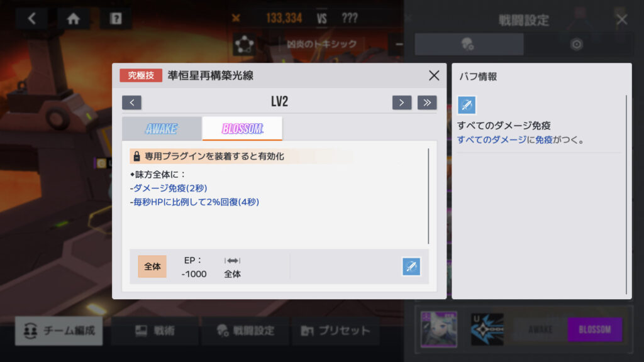The height and width of the screenshot is (362, 644).
Task: Click the character portrait thumbnail
Action: (438, 329)
